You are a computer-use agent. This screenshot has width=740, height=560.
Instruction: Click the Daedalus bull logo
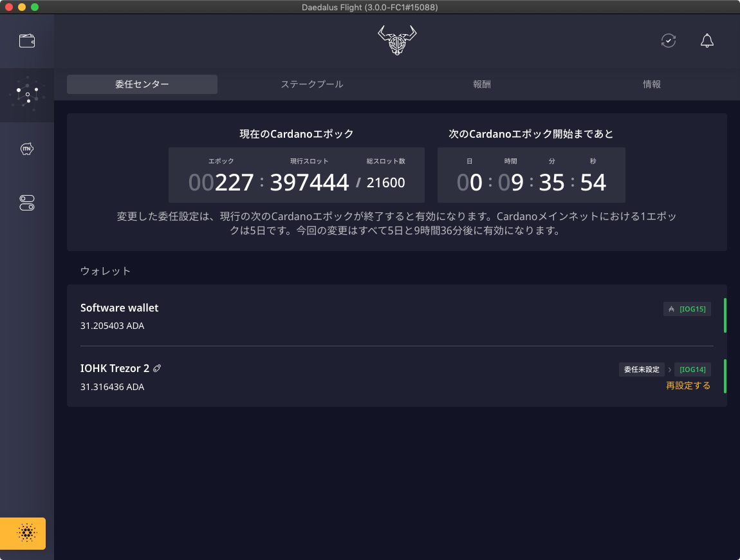[397, 40]
